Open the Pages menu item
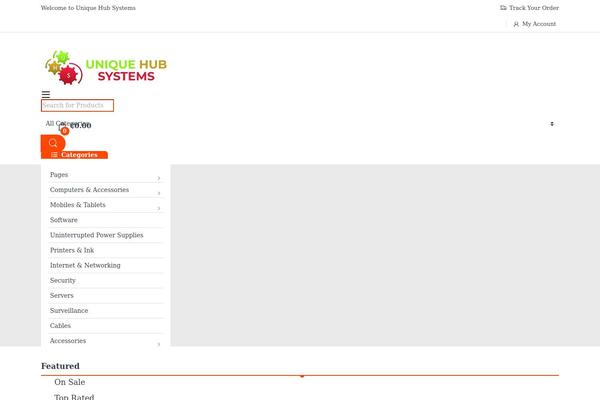Image resolution: width=600 pixels, height=400 pixels. coord(59,175)
